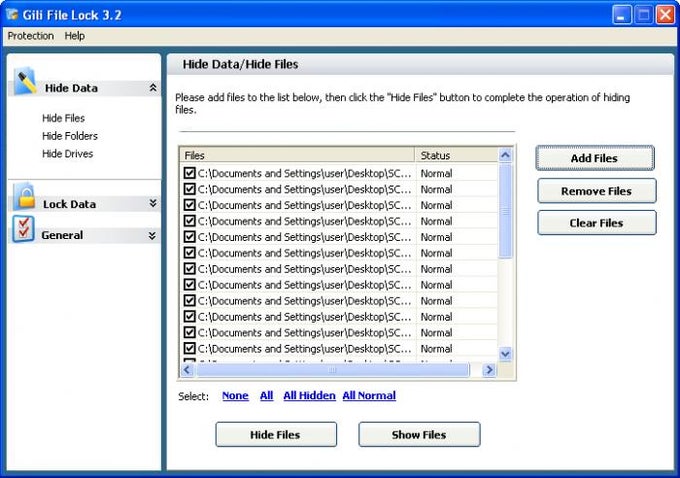680x478 pixels.
Task: Select Hide Drives in the sidebar
Action: point(68,154)
